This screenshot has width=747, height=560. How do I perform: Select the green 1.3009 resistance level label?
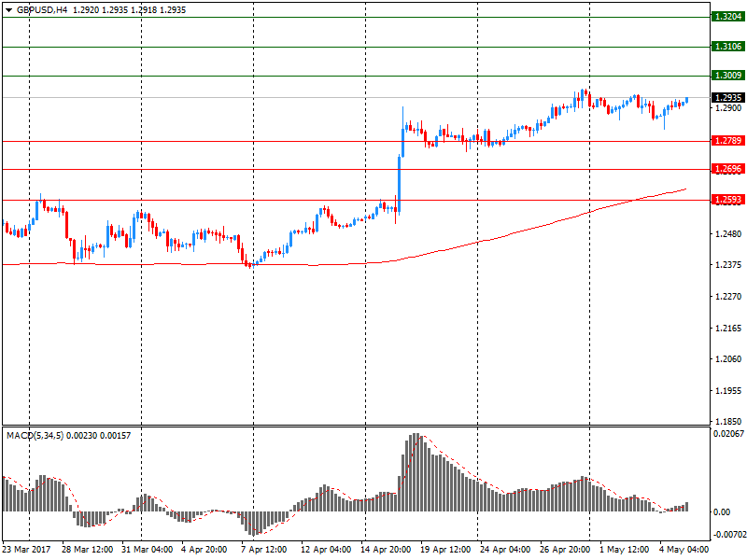pyautogui.click(x=728, y=76)
